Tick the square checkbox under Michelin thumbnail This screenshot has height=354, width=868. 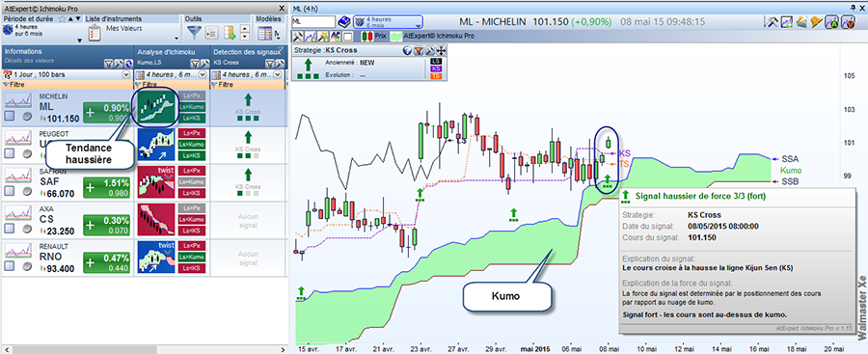tap(10, 116)
